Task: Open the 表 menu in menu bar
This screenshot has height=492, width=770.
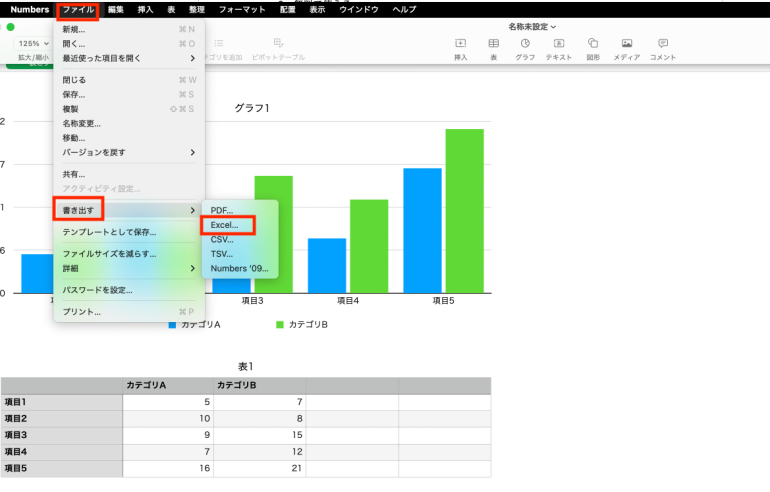Action: (171, 9)
